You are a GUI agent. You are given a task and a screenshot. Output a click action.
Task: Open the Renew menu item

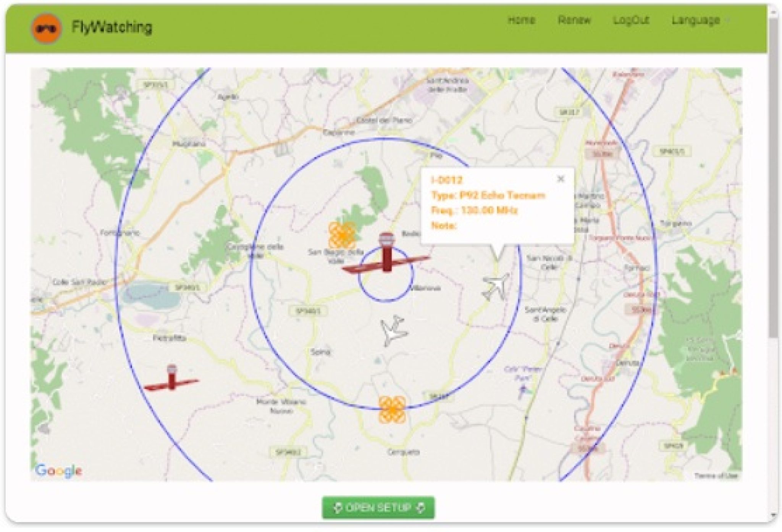click(x=574, y=20)
